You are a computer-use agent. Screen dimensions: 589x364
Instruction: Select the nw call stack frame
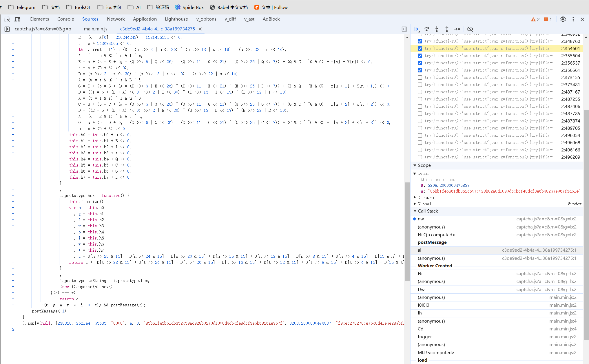pos(497,219)
